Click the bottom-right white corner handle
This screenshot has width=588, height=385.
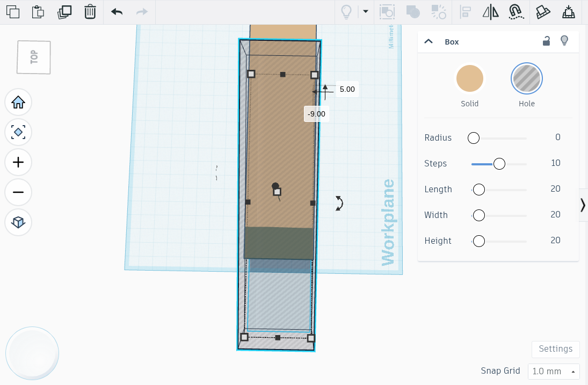(x=311, y=338)
